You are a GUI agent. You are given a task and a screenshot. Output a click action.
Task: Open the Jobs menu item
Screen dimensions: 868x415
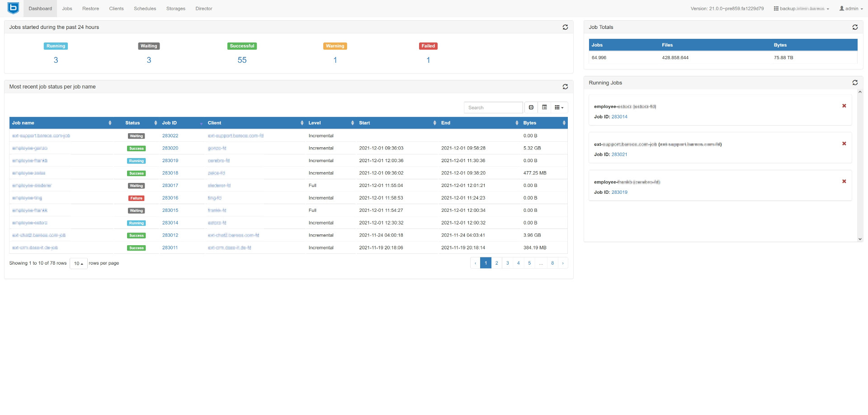click(x=67, y=9)
